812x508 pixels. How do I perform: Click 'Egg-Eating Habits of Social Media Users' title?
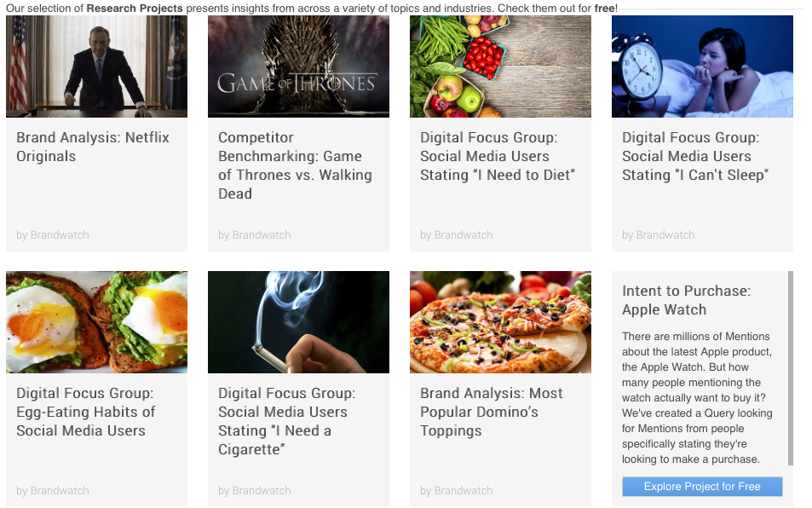pyautogui.click(x=85, y=412)
